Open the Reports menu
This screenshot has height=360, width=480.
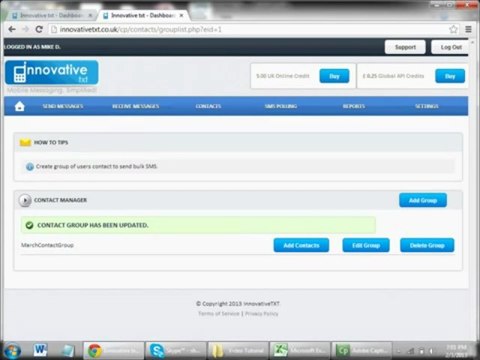point(354,106)
